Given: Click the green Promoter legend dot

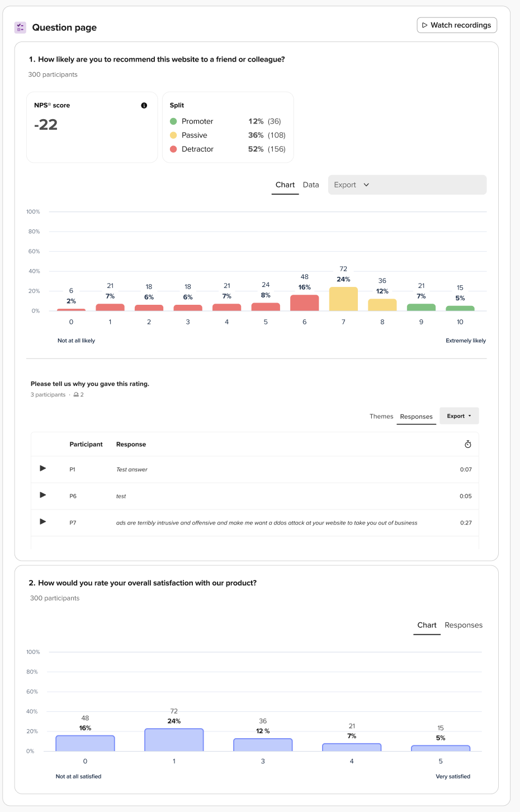Looking at the screenshot, I should [x=173, y=121].
